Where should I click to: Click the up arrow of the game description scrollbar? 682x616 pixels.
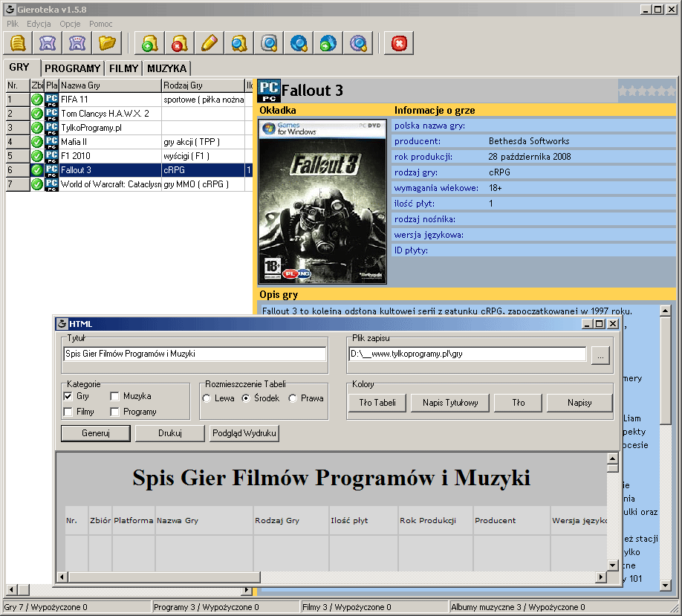click(665, 311)
